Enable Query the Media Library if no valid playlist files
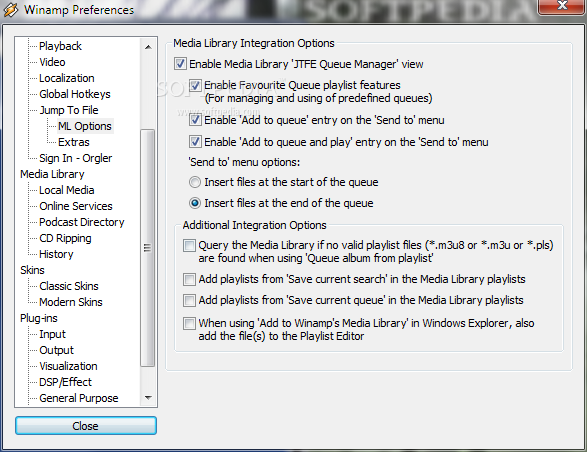 [189, 245]
